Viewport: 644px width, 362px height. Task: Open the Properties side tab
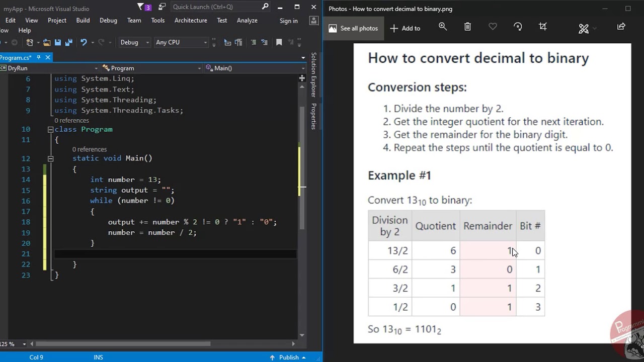coord(313,116)
